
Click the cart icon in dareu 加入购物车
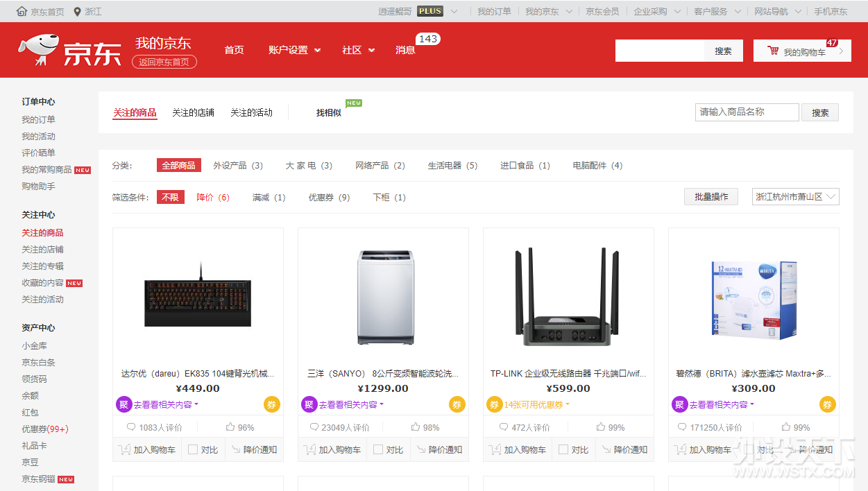pyautogui.click(x=125, y=449)
